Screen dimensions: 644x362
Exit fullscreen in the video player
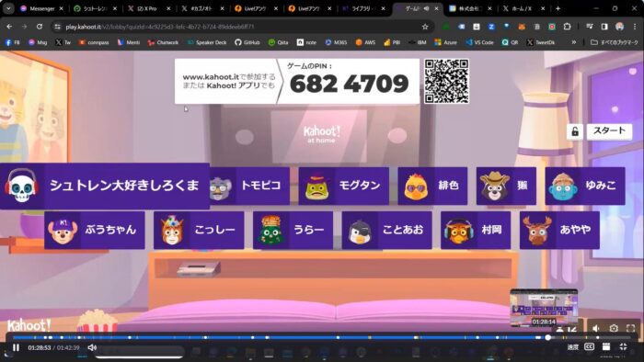[623, 346]
